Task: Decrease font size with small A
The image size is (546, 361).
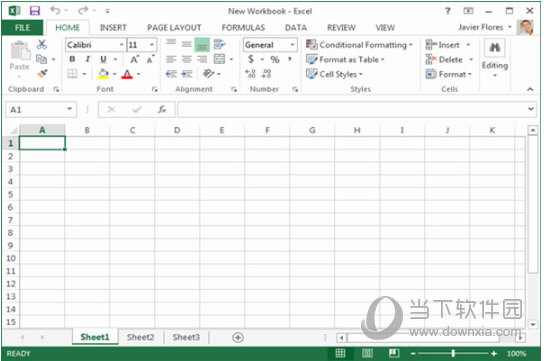Action: (150, 59)
